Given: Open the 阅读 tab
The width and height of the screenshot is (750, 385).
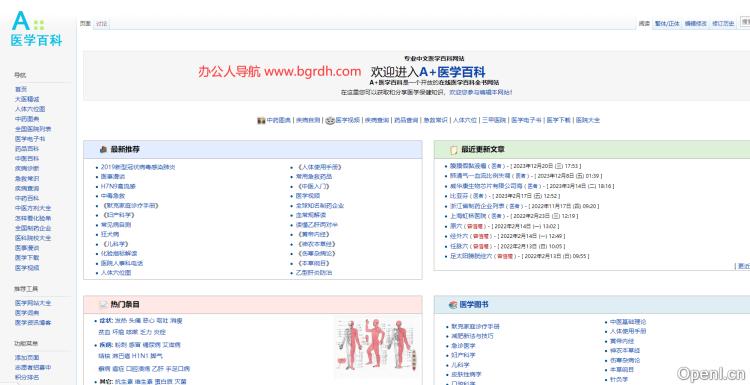Looking at the screenshot, I should point(644,23).
